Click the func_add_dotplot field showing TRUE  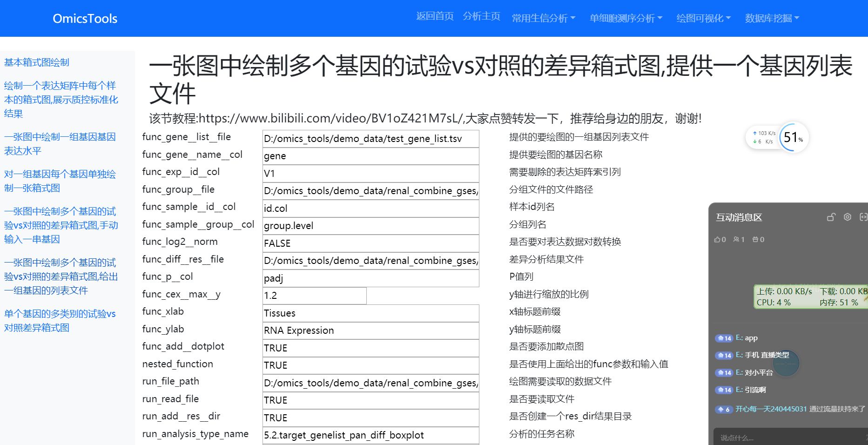pos(371,348)
